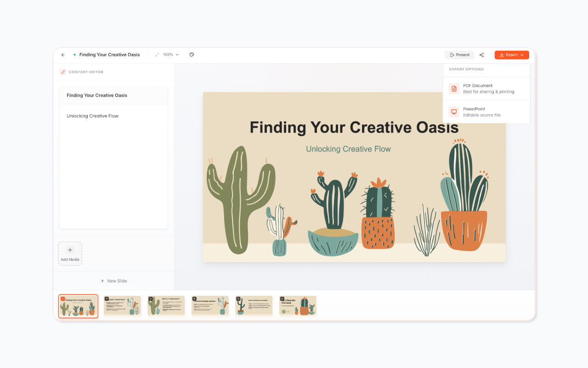Select slide 2 thumbnail
This screenshot has height=368, width=588.
(x=122, y=306)
